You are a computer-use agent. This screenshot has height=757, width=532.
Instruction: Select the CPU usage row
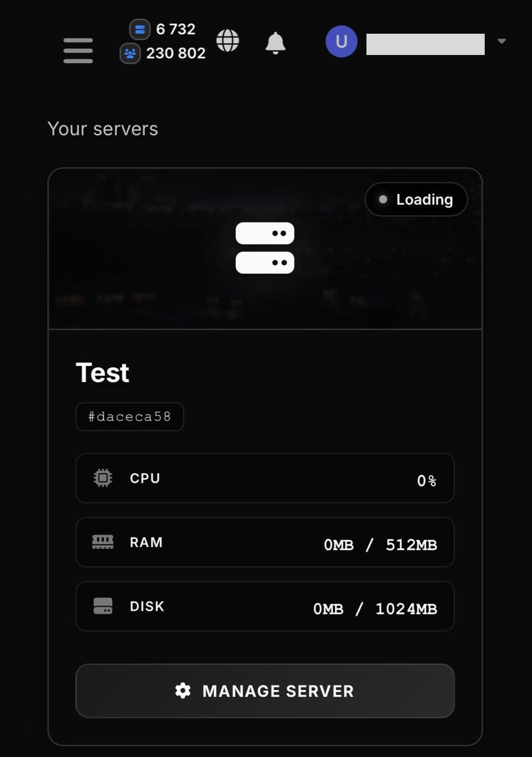coord(265,478)
